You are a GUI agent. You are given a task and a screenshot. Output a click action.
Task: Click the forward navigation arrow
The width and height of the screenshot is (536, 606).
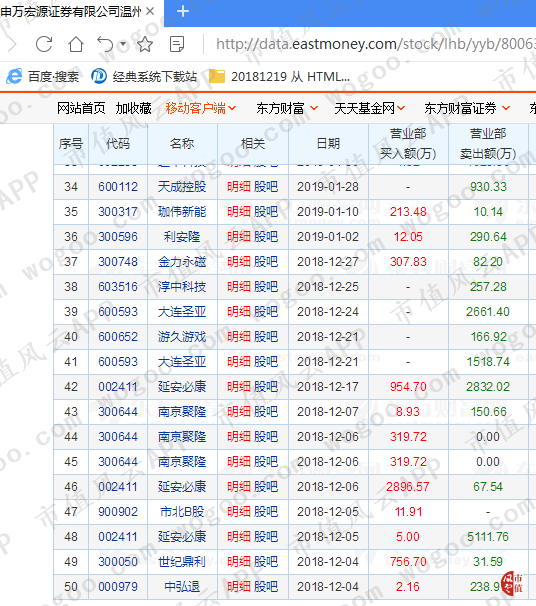[x=12, y=44]
